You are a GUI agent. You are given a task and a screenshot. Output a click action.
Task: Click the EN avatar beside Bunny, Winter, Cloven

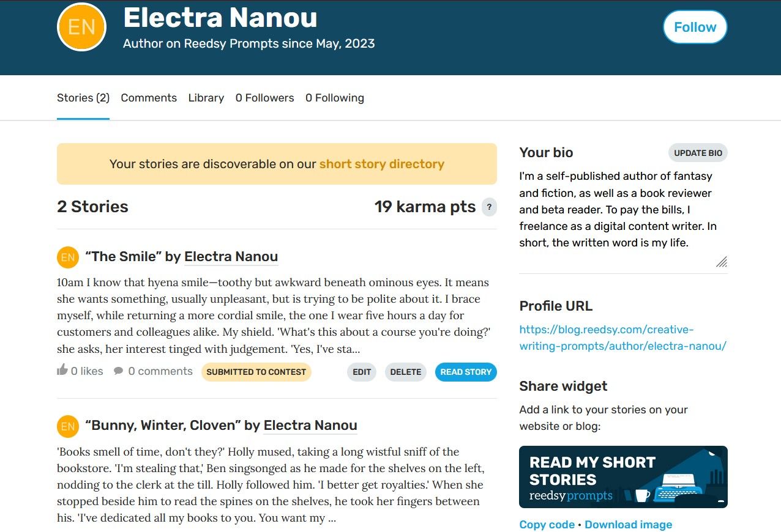(x=67, y=426)
